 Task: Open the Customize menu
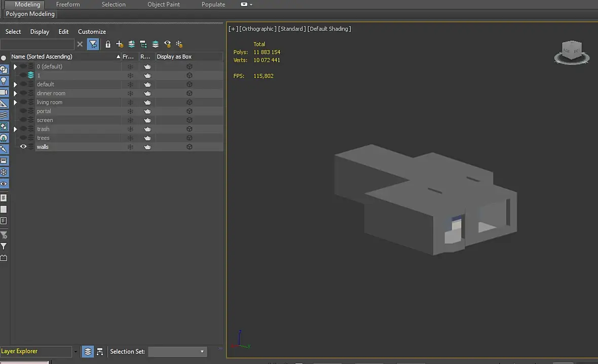[x=92, y=31]
